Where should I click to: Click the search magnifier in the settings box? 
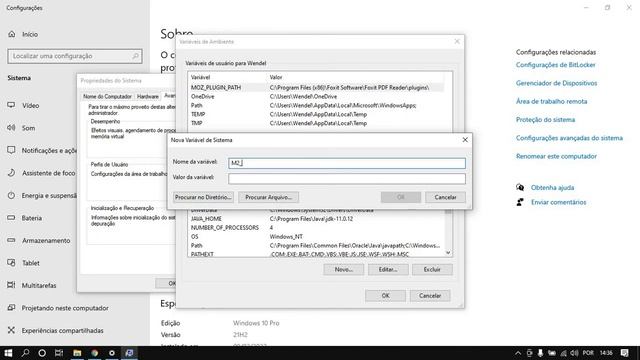pos(136,56)
